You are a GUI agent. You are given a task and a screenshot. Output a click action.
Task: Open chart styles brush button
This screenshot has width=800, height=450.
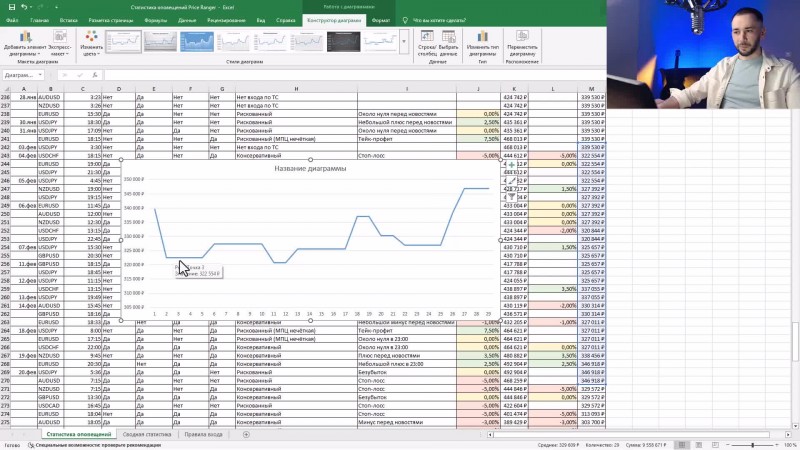512,181
